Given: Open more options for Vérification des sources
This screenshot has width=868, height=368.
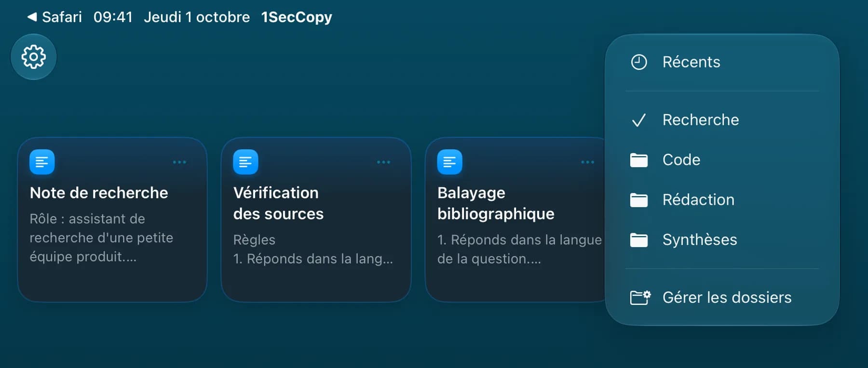Looking at the screenshot, I should pyautogui.click(x=383, y=162).
